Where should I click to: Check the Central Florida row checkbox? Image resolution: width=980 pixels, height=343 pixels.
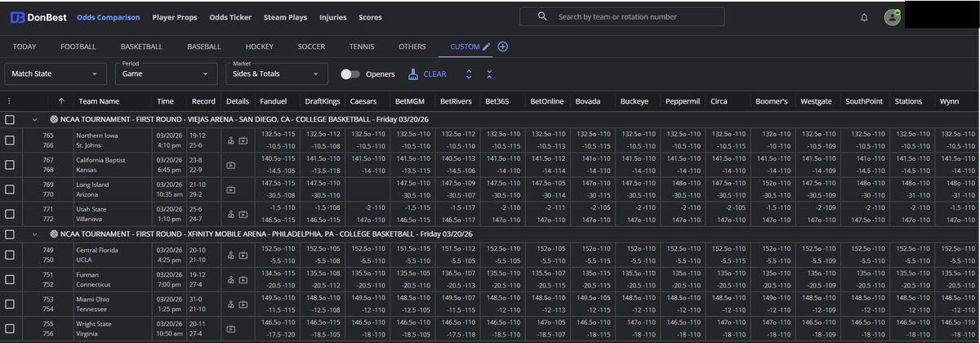coord(9,254)
